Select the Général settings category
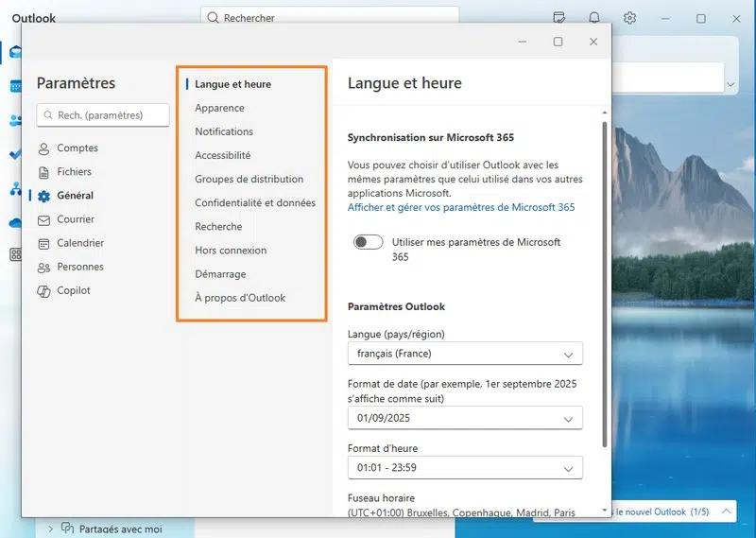Viewport: 756px width, 538px height. [75, 196]
